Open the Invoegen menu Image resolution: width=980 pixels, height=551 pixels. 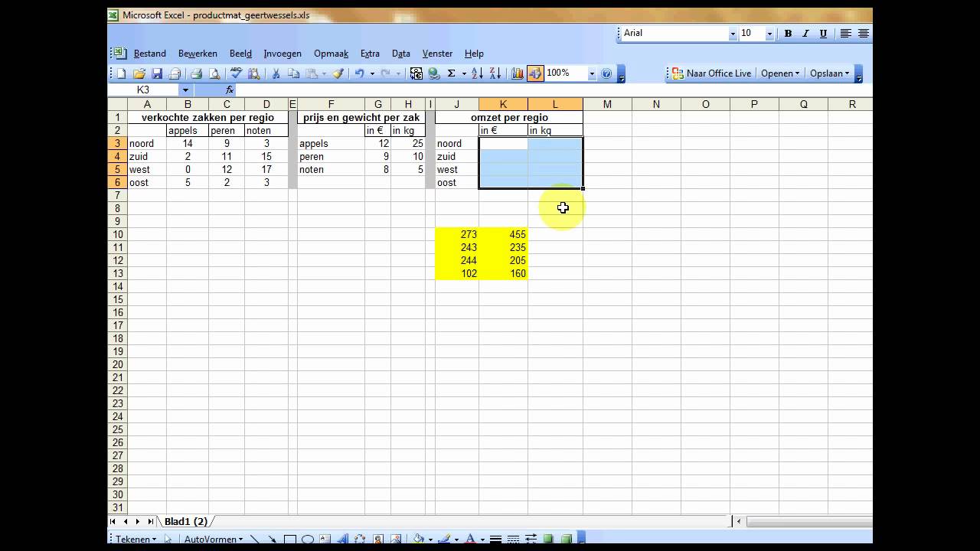[283, 54]
